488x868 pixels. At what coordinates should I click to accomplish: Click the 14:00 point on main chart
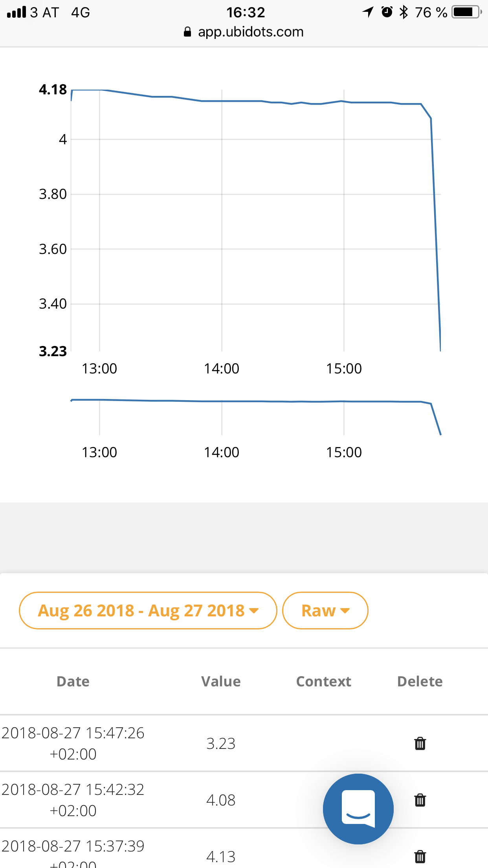point(222,101)
